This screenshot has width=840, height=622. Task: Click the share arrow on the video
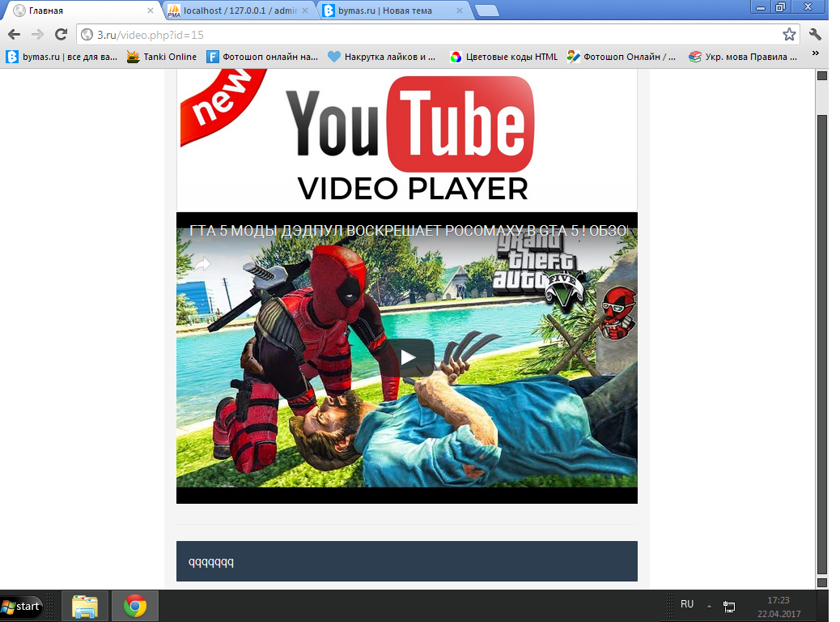coord(201,263)
